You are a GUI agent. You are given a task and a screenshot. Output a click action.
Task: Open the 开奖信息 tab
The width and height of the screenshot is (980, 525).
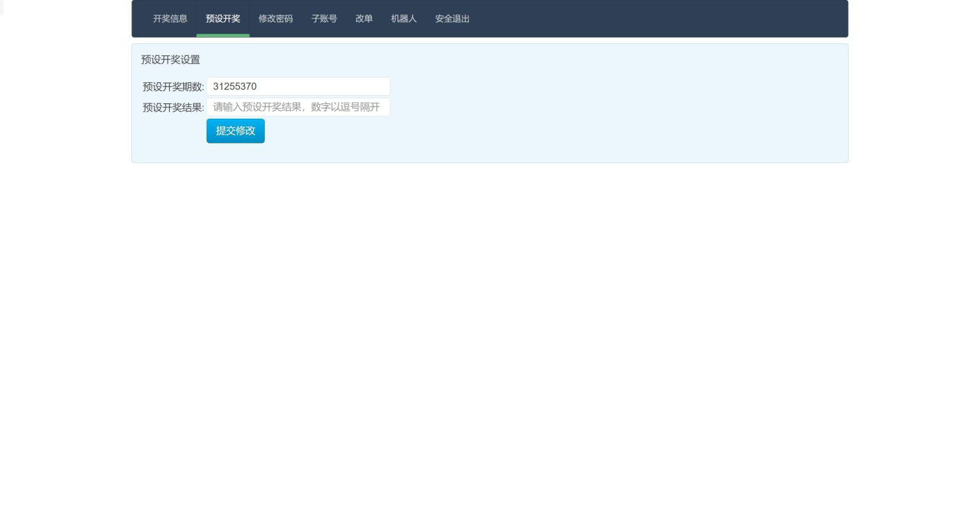(x=170, y=18)
